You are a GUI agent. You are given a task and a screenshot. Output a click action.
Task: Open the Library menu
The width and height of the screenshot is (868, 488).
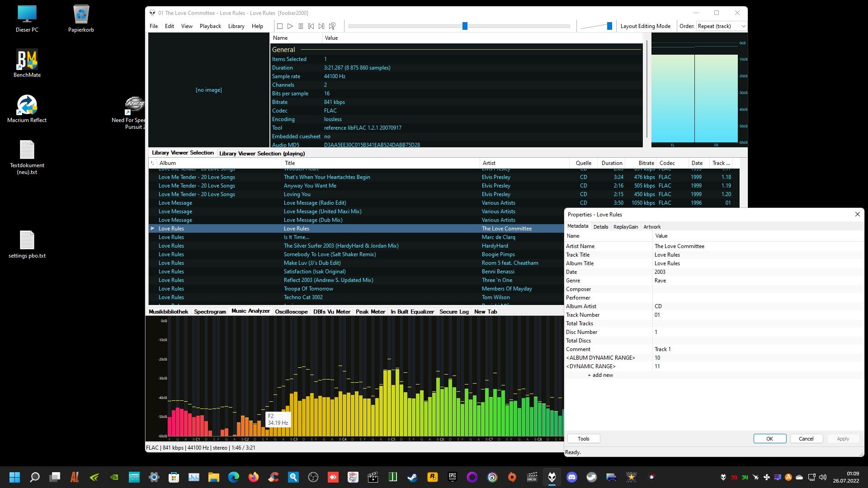click(x=236, y=26)
